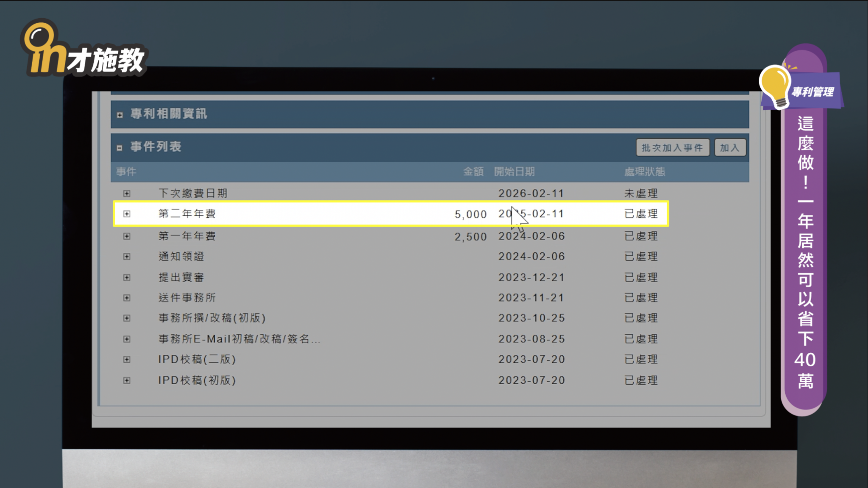This screenshot has height=488, width=868.
Task: Expand the 提出實審 event row
Action: pyautogui.click(x=126, y=277)
